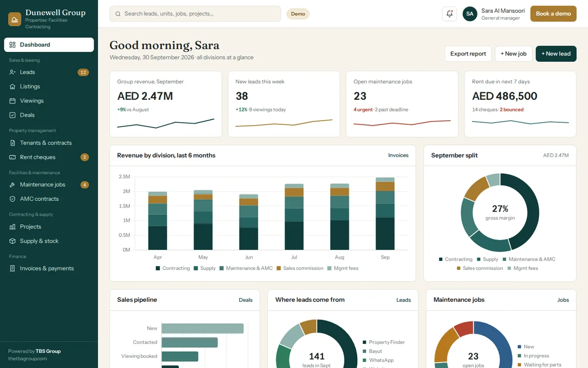Click the Open maintenance jobs 23 card
This screenshot has width=588, height=368.
[x=402, y=104]
